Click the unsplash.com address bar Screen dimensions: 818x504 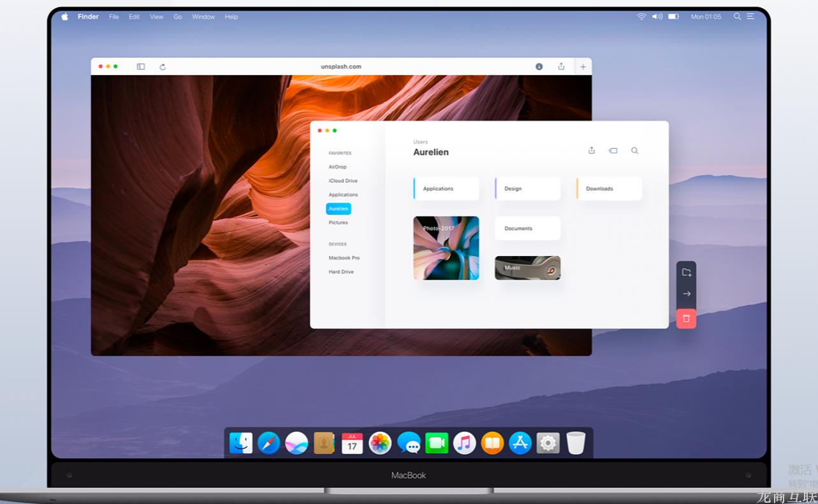point(341,67)
